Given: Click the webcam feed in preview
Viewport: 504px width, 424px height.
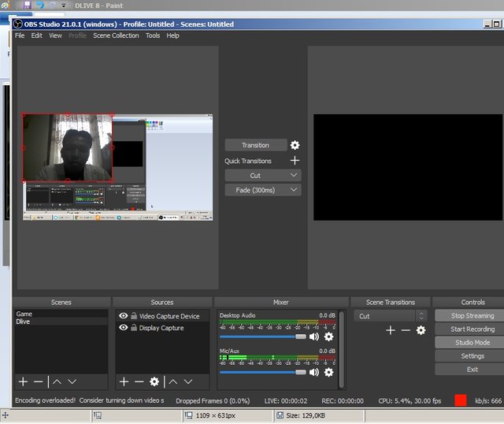Looking at the screenshot, I should [68, 147].
